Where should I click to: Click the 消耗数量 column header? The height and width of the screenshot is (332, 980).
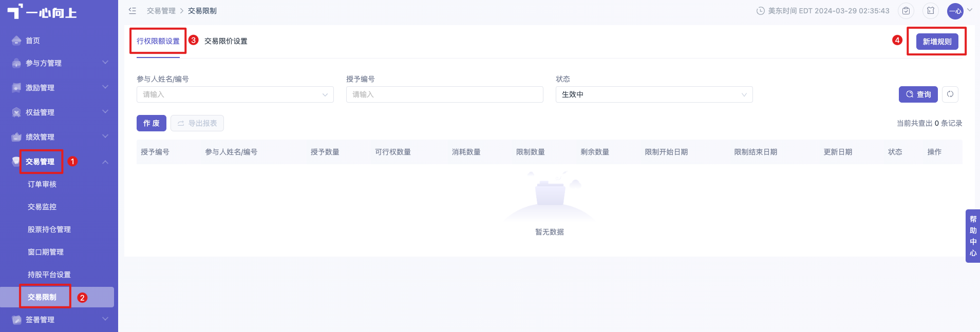(x=466, y=152)
